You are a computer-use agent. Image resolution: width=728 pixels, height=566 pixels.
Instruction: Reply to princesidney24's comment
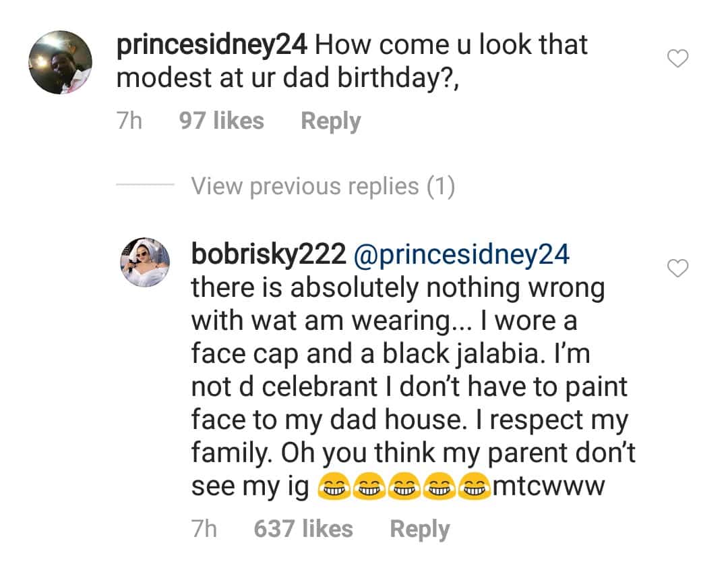tap(330, 121)
